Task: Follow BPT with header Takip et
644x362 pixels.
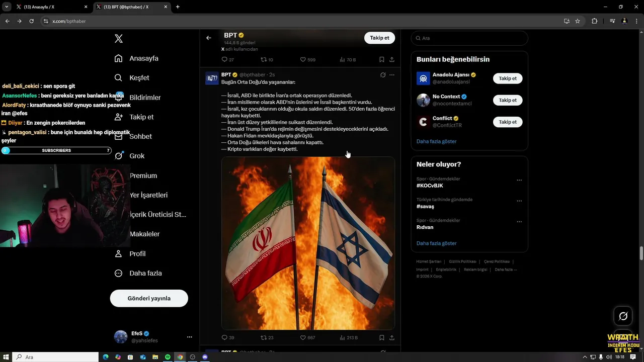Action: click(379, 38)
